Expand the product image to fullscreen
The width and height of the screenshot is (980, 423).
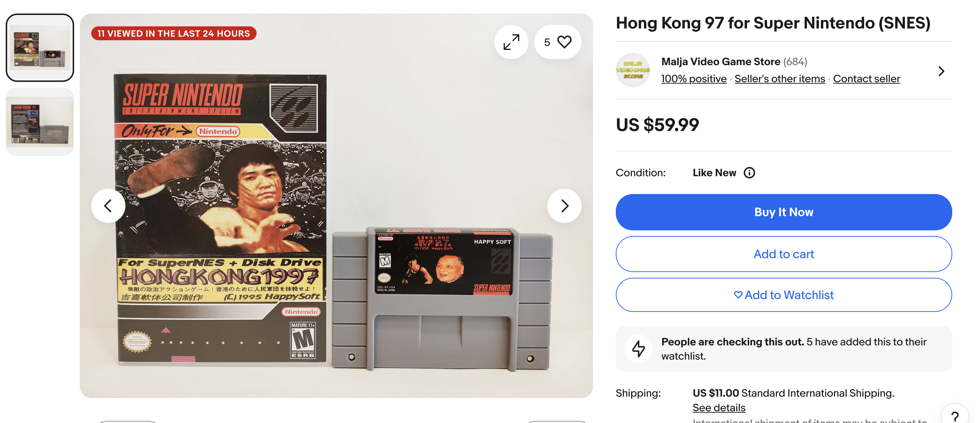point(511,42)
